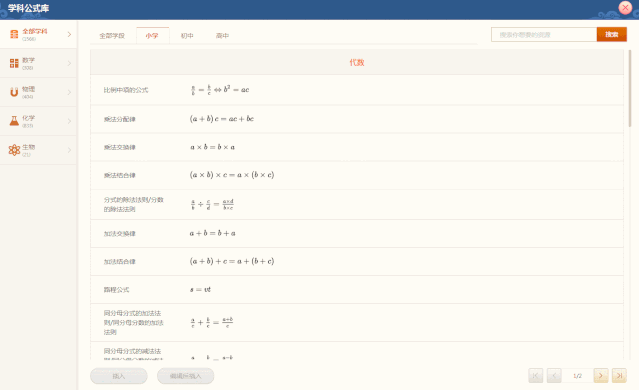Click the 生物 atom icon
Viewport: 639px width, 390px height.
point(14,150)
